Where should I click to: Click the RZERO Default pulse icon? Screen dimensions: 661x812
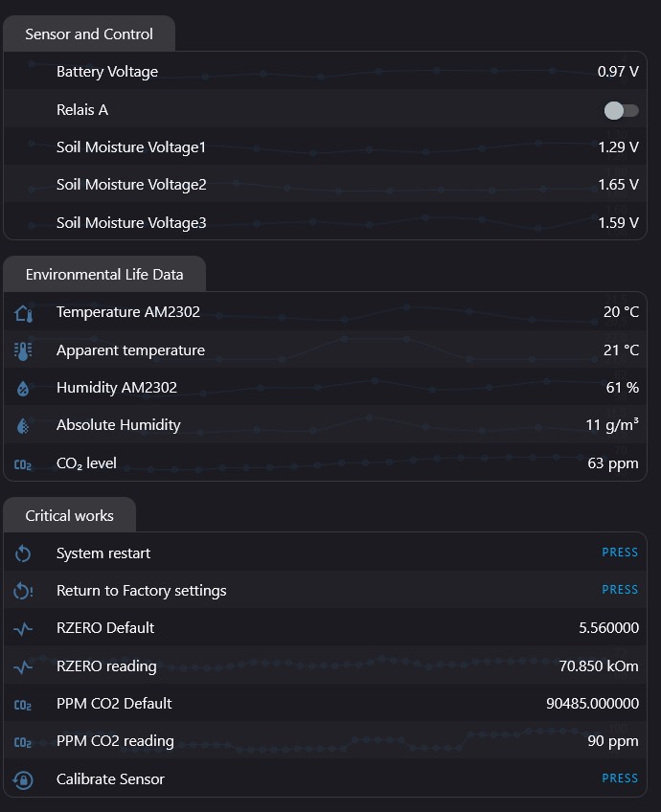[23, 629]
